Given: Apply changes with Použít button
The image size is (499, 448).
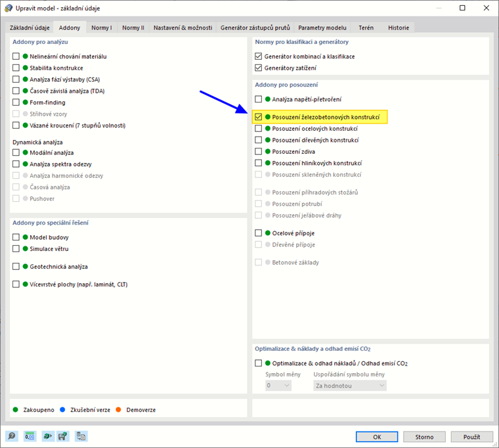Looking at the screenshot, I should [x=471, y=437].
